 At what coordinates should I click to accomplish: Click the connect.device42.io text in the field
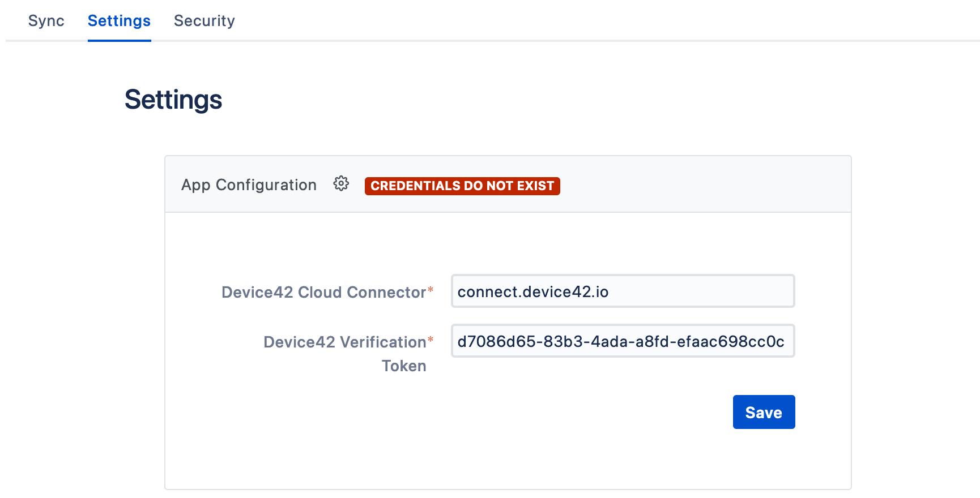tap(532, 292)
